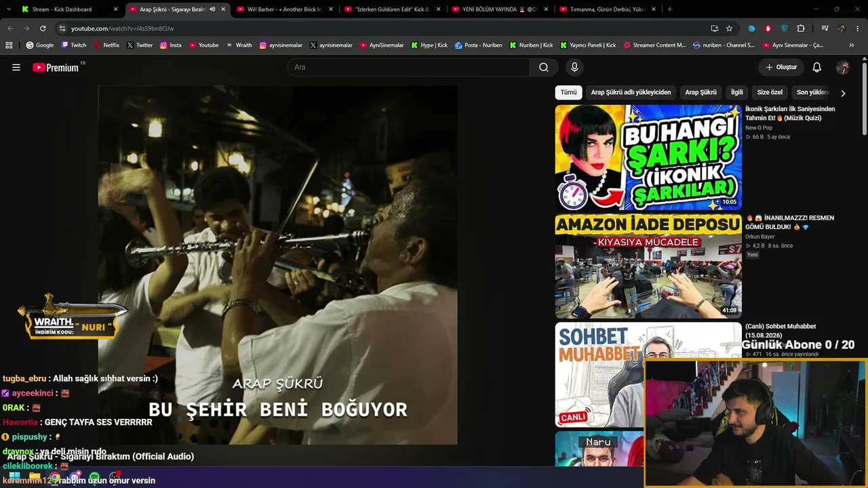Open title 'İNANILMAZZZ! RESMEN GÖMÜ BULDUK!'

pos(789,222)
